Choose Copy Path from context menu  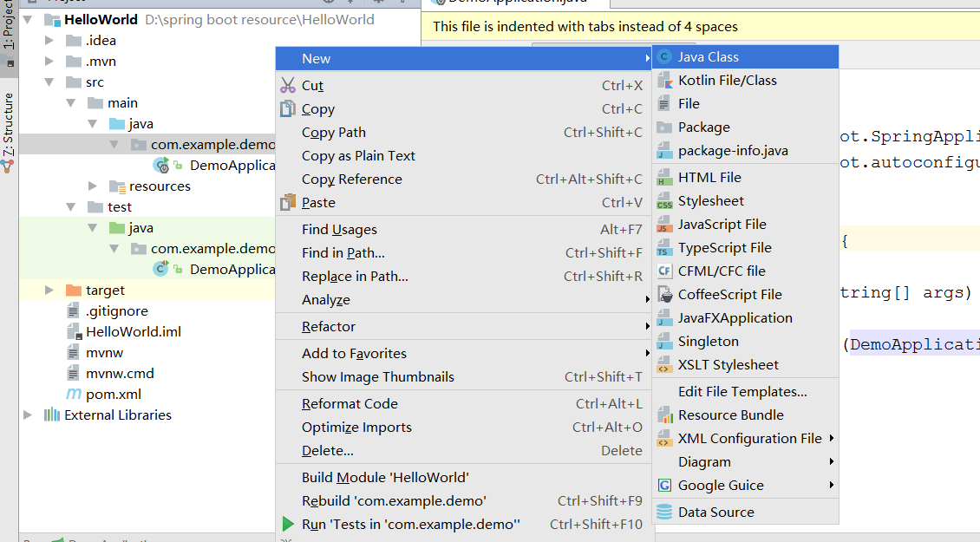[x=334, y=133]
